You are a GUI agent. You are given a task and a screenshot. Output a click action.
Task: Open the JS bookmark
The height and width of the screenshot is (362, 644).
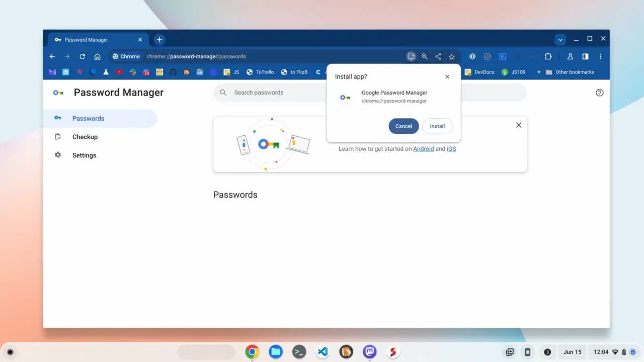point(231,72)
